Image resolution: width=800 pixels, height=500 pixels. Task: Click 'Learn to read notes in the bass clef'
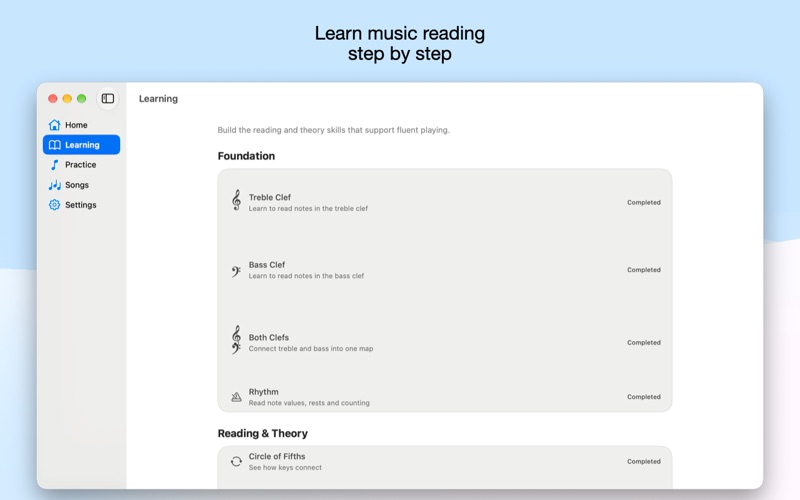coord(306,276)
